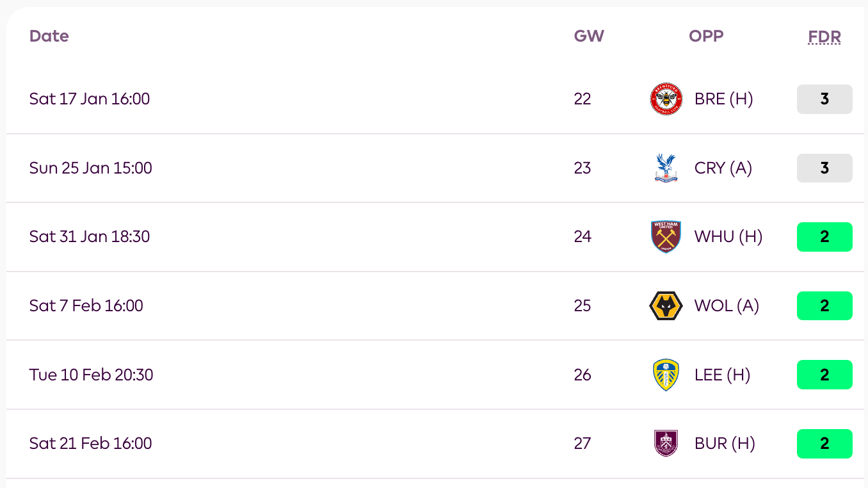Click the Sat 17 Jan 16:00 fixture date
The height and width of the screenshot is (488, 868).
pos(90,99)
